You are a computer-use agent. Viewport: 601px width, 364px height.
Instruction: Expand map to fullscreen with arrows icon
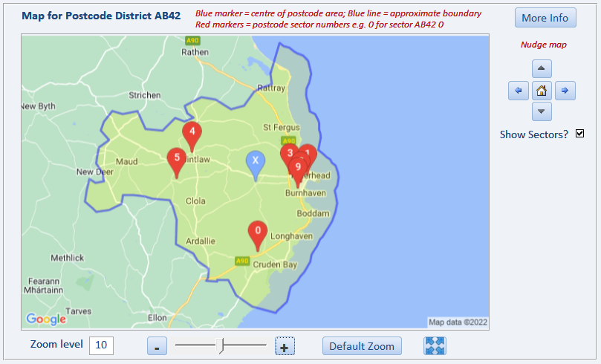435,346
